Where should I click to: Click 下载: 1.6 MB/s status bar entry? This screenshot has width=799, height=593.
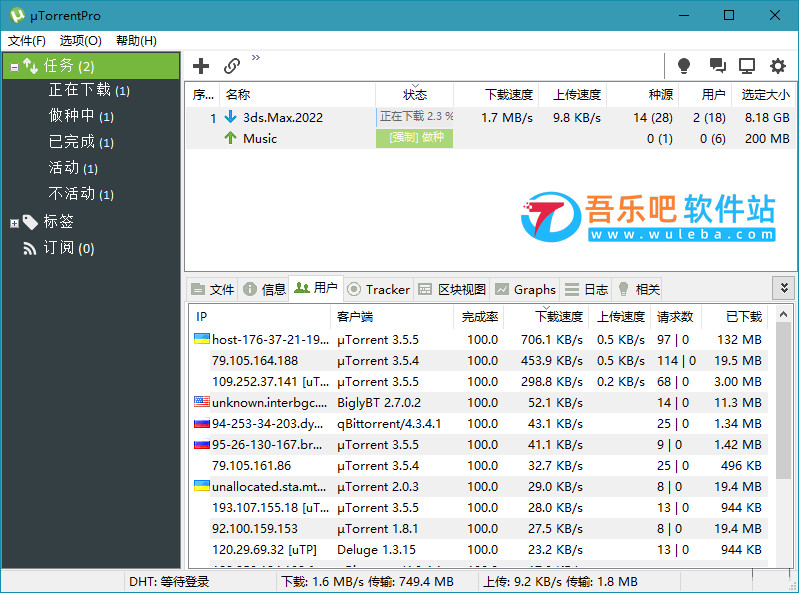click(367, 582)
